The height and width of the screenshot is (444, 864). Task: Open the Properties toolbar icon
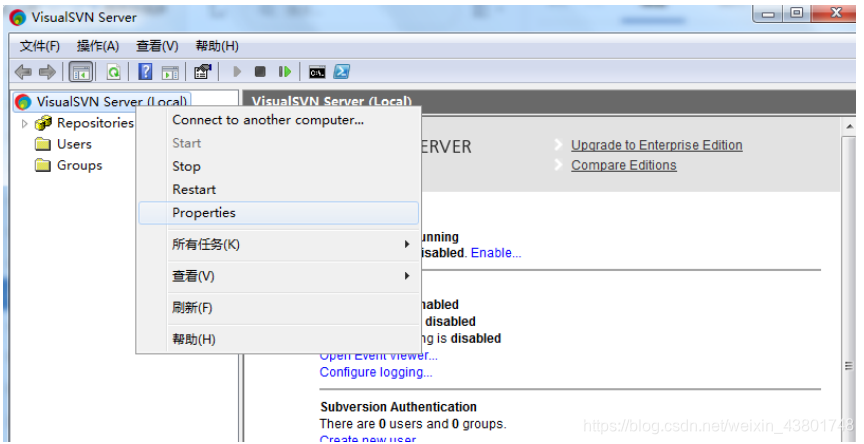203,72
